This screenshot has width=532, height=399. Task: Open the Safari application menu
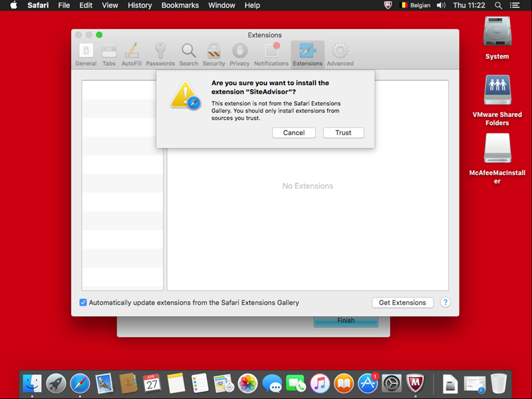click(x=38, y=5)
